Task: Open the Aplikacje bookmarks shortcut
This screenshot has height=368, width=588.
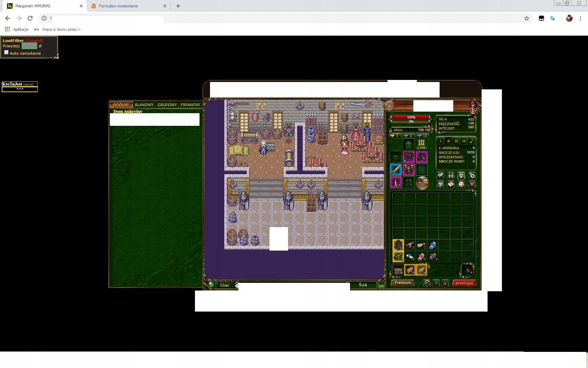Action: (x=17, y=29)
